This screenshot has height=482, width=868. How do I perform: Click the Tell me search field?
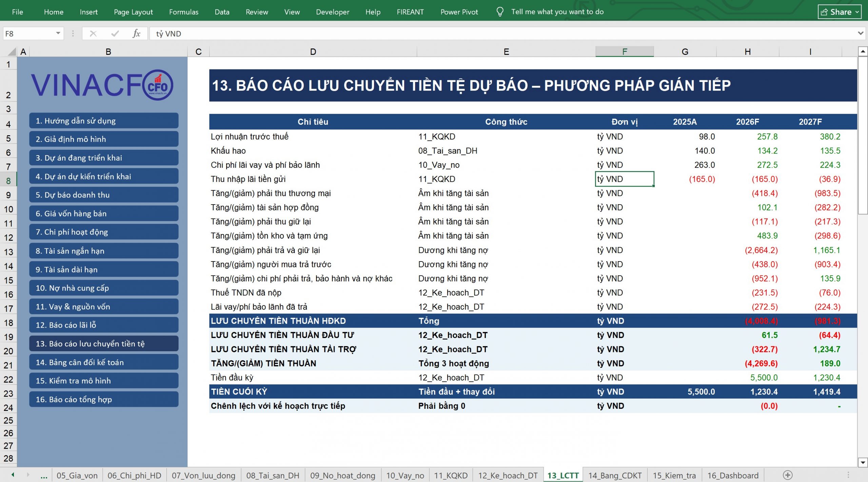pyautogui.click(x=557, y=12)
